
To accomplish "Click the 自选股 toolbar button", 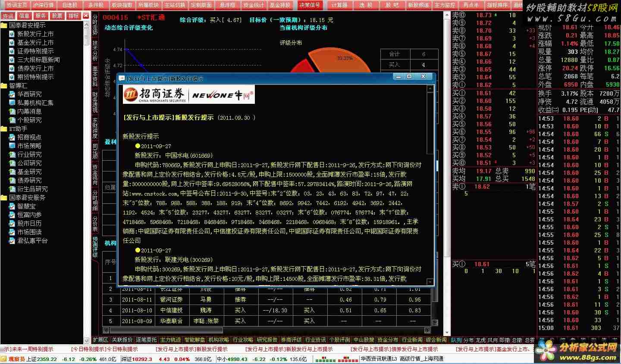I will click(70, 5).
